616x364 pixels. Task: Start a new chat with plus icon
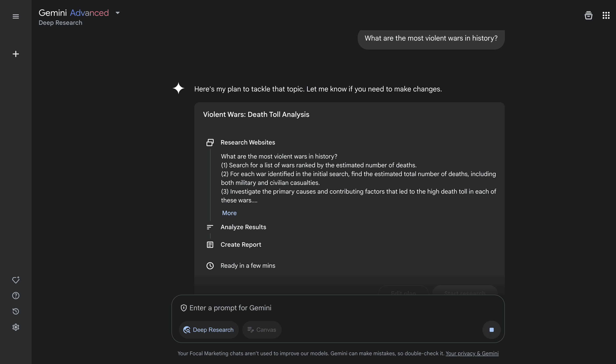click(16, 54)
